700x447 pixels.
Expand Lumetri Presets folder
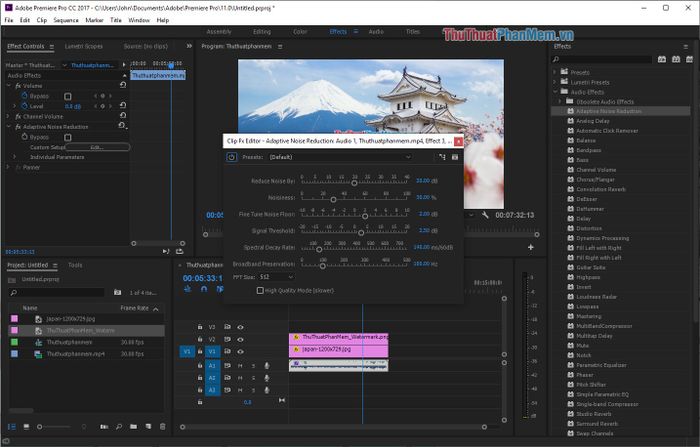(x=555, y=82)
